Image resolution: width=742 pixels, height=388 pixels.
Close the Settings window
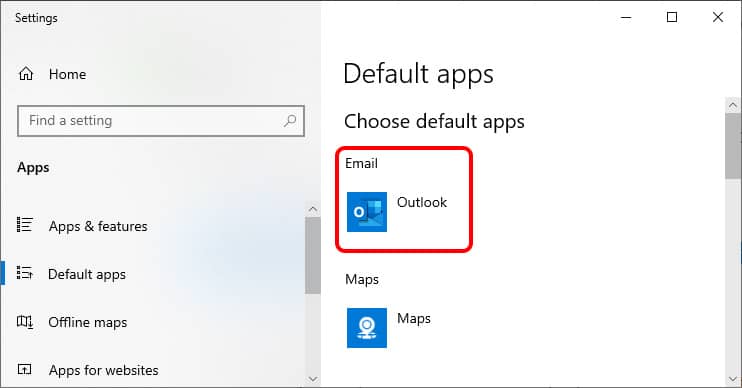718,18
